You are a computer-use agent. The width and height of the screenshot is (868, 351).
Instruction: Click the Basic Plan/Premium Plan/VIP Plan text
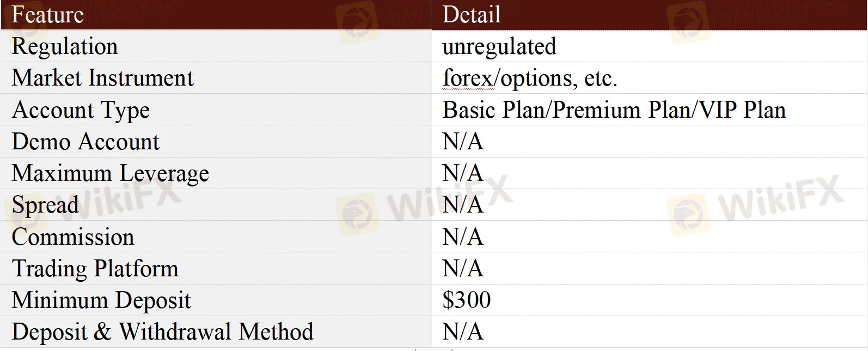click(614, 110)
